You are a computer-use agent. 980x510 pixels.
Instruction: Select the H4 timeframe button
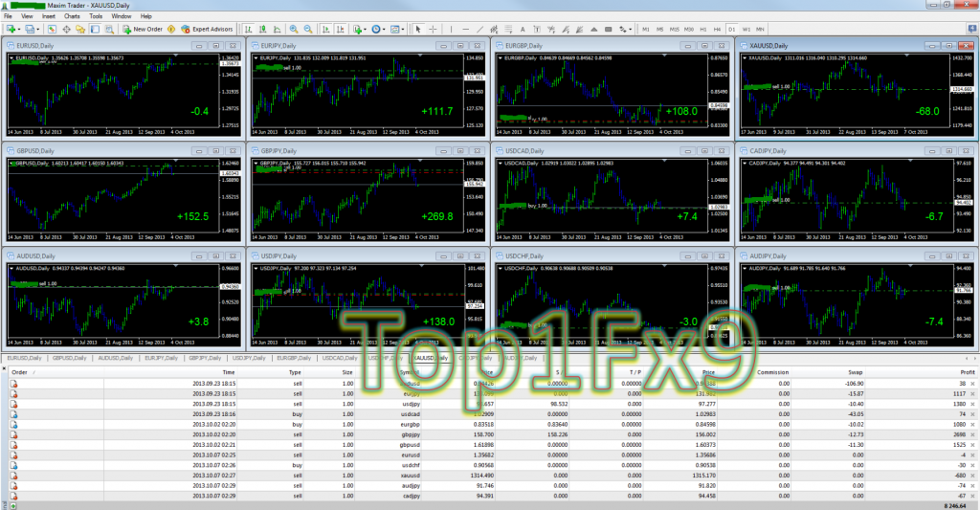point(716,30)
